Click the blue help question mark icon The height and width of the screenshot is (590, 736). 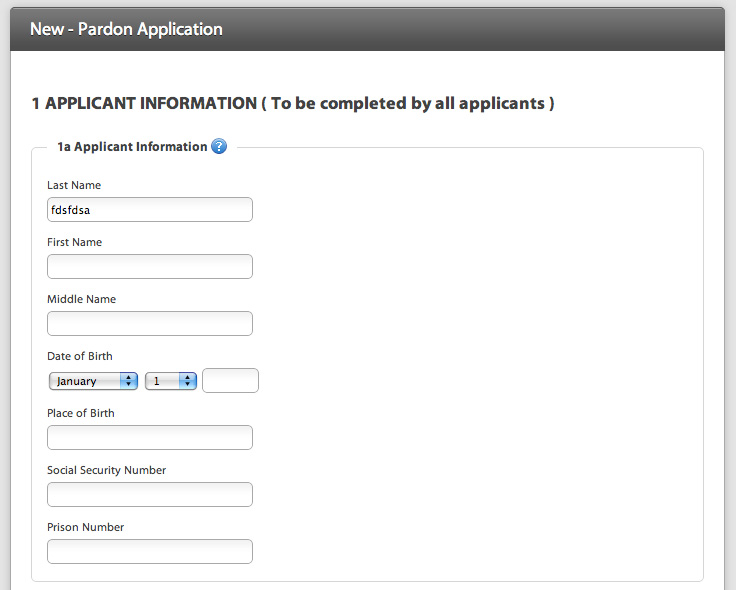pyautogui.click(x=219, y=147)
